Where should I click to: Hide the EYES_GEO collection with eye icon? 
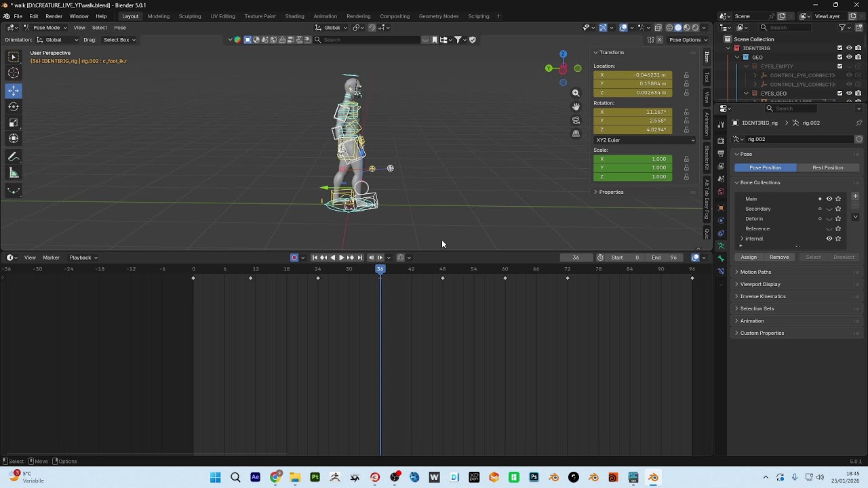[849, 93]
